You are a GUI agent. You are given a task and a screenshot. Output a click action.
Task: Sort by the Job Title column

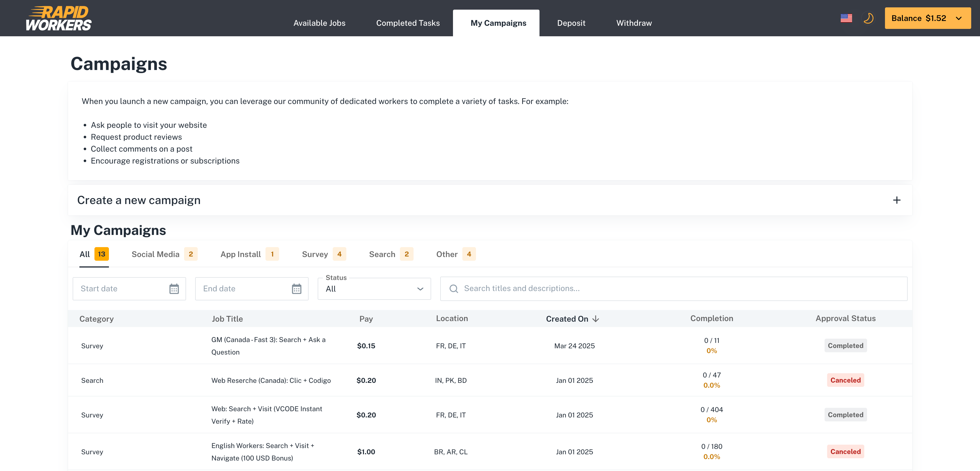tap(227, 319)
